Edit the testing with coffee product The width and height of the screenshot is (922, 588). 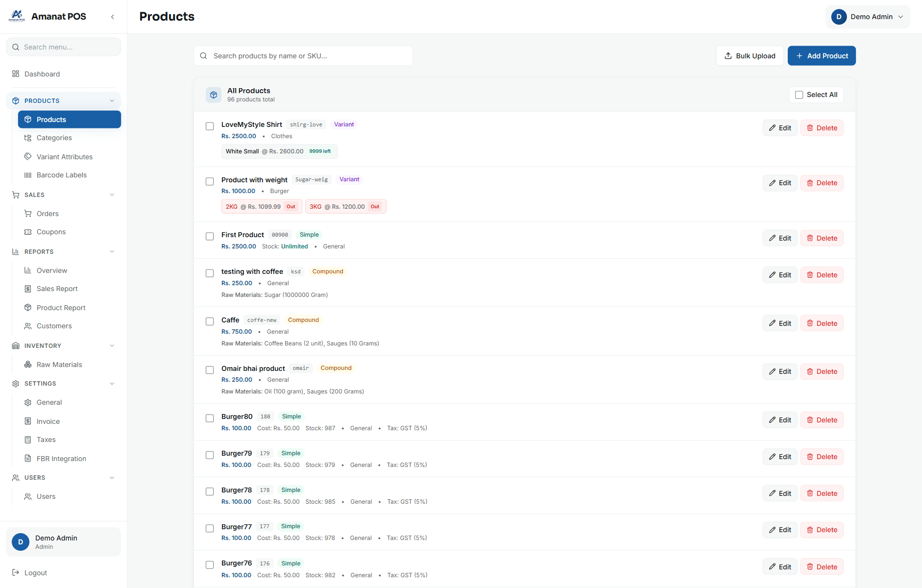click(x=780, y=275)
